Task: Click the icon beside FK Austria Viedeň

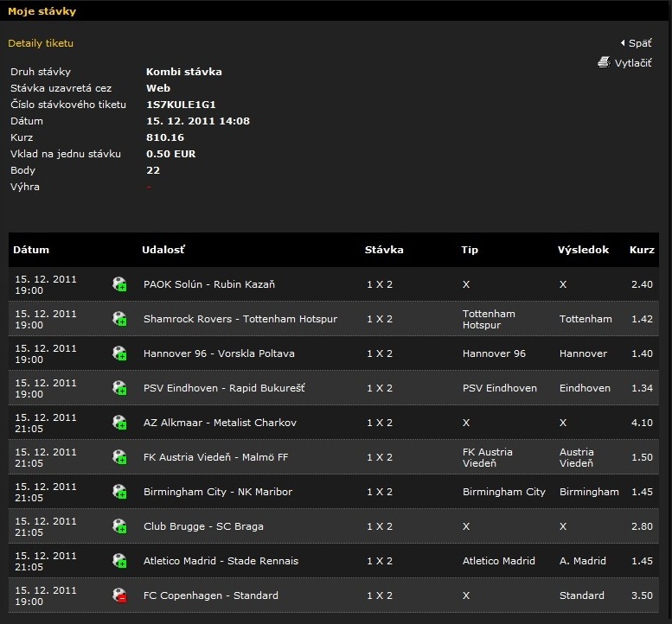Action: [x=119, y=457]
